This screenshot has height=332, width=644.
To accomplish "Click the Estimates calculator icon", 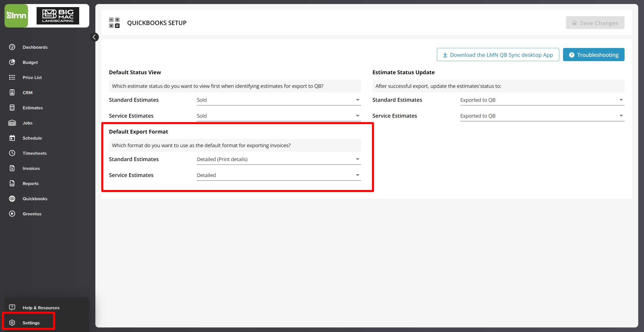I will (x=12, y=108).
